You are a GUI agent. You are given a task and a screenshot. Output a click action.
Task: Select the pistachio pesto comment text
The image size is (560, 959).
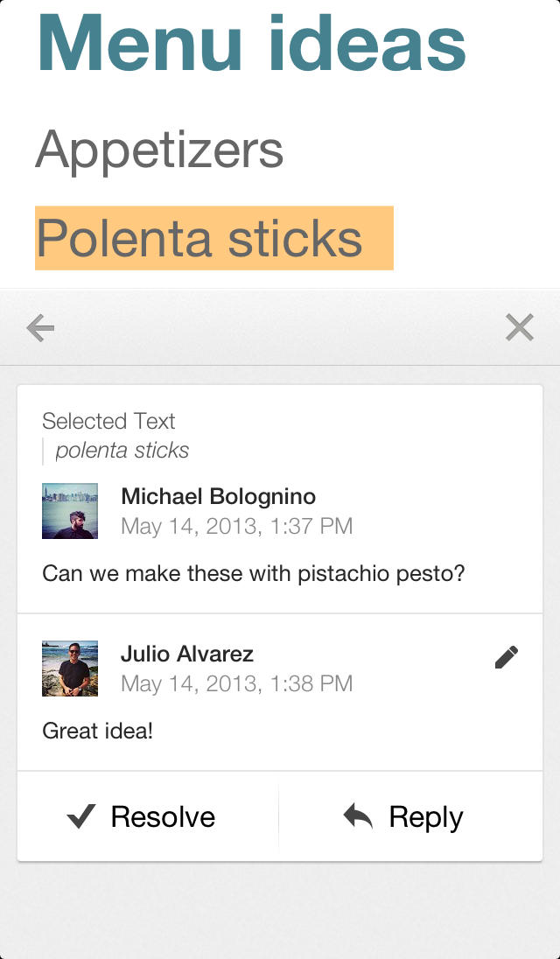(254, 573)
